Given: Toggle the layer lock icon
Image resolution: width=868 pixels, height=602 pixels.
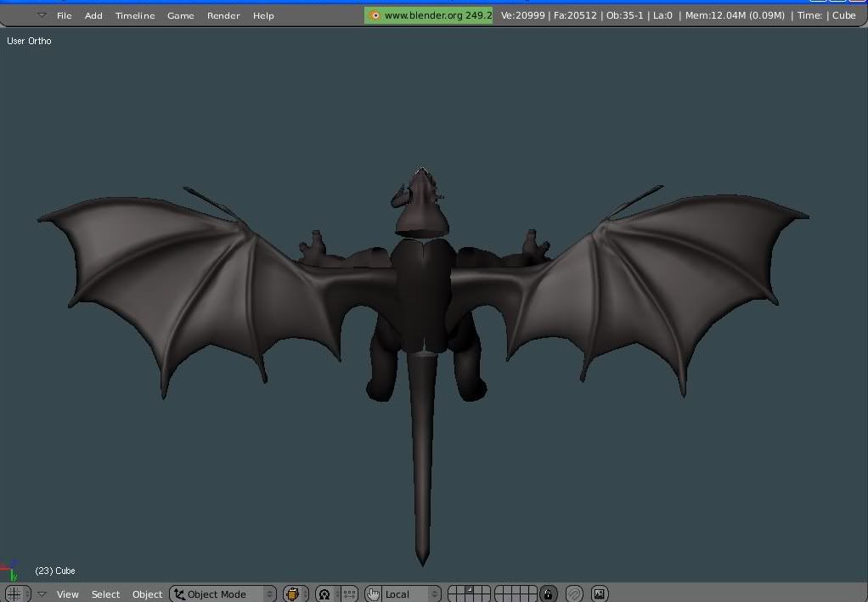Looking at the screenshot, I should [x=549, y=594].
